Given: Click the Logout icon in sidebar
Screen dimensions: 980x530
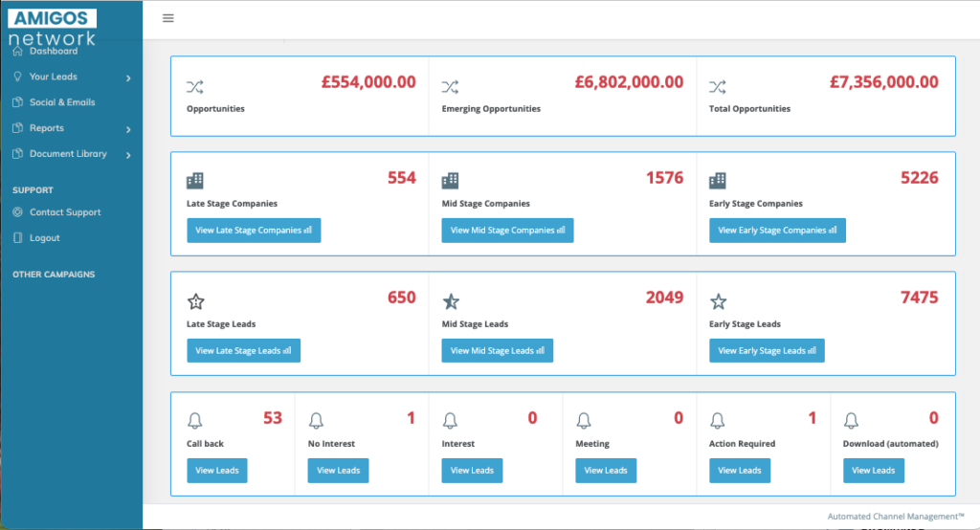Looking at the screenshot, I should point(18,238).
